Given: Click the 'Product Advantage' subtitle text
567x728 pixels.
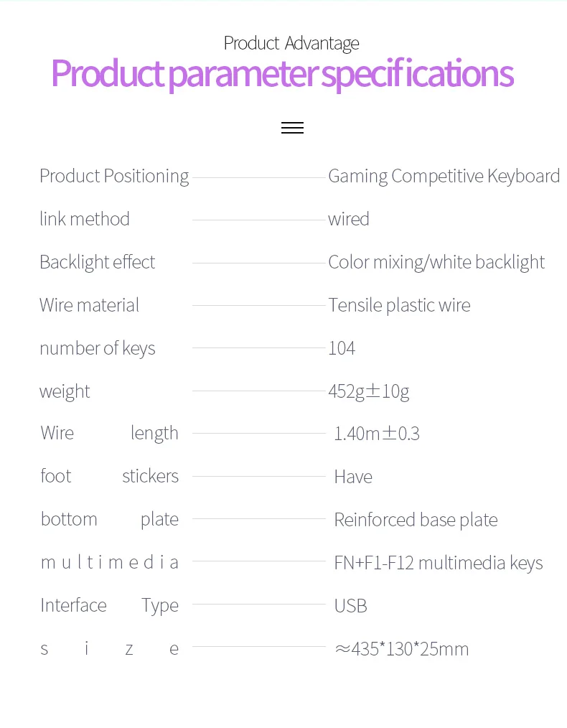Looking at the screenshot, I should (291, 43).
